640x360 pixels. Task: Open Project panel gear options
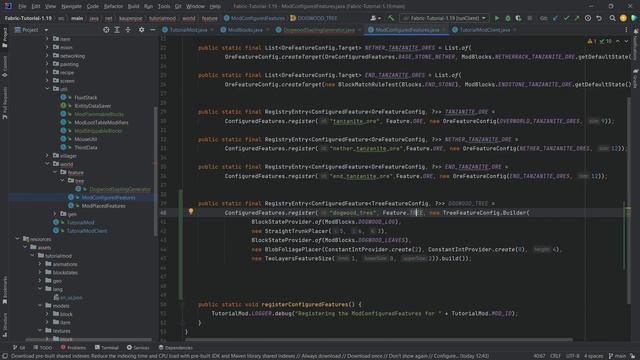(141, 30)
